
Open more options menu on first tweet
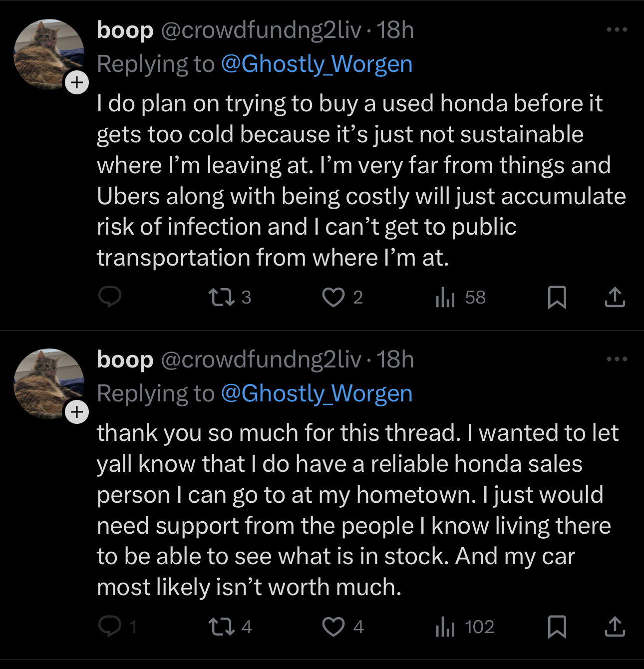[x=617, y=29]
